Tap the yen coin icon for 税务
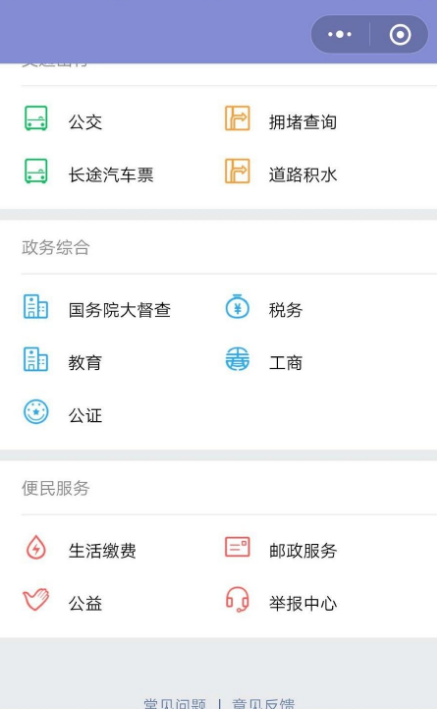This screenshot has height=709, width=437. 238,306
